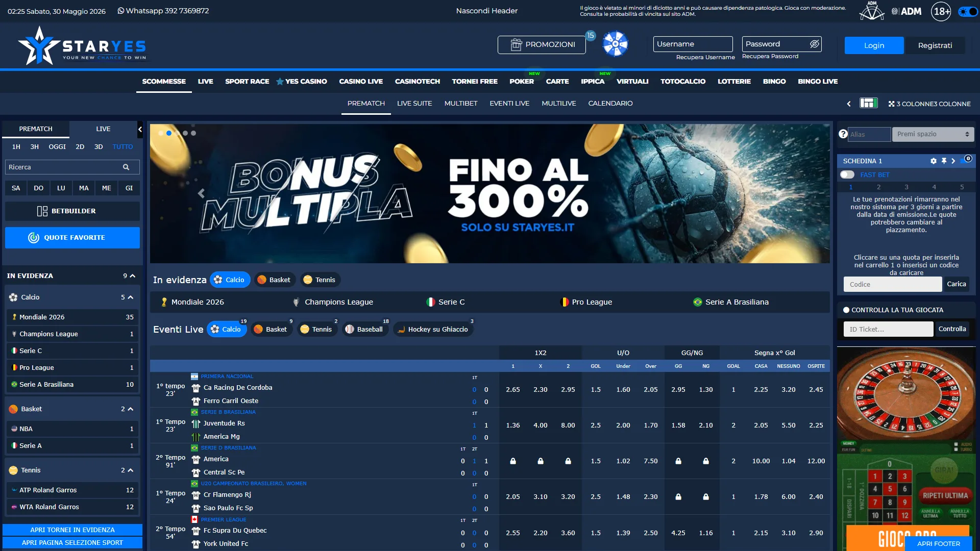Pin the Schedina panel

tap(944, 161)
